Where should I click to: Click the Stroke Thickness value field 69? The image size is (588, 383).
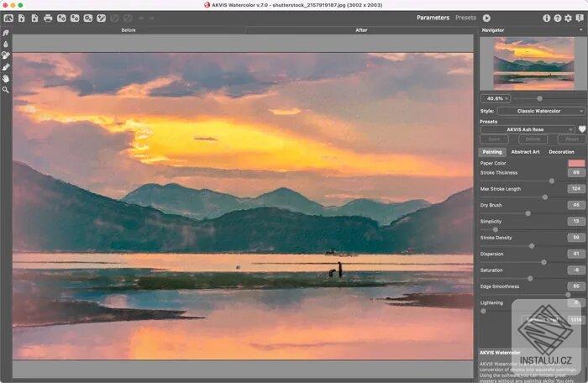(576, 172)
